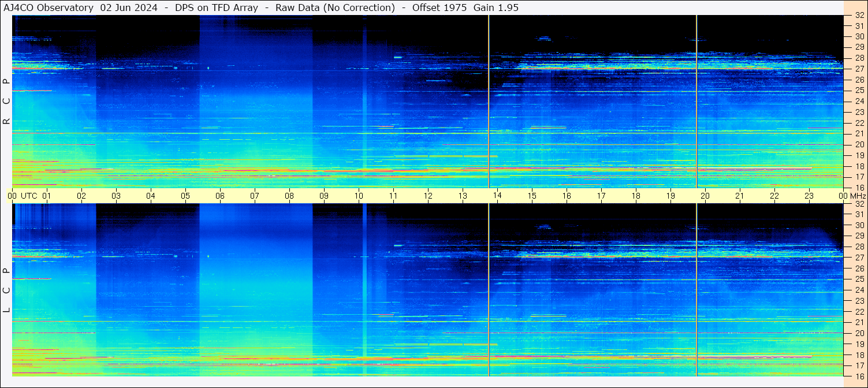Click the 22 MHz tick of LCP panel
868x388 pixels.
(x=859, y=312)
